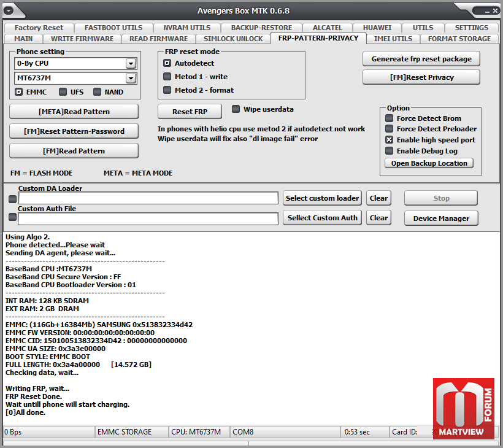Focus the Custom Auth File path field
The image size is (503, 448).
(148, 218)
